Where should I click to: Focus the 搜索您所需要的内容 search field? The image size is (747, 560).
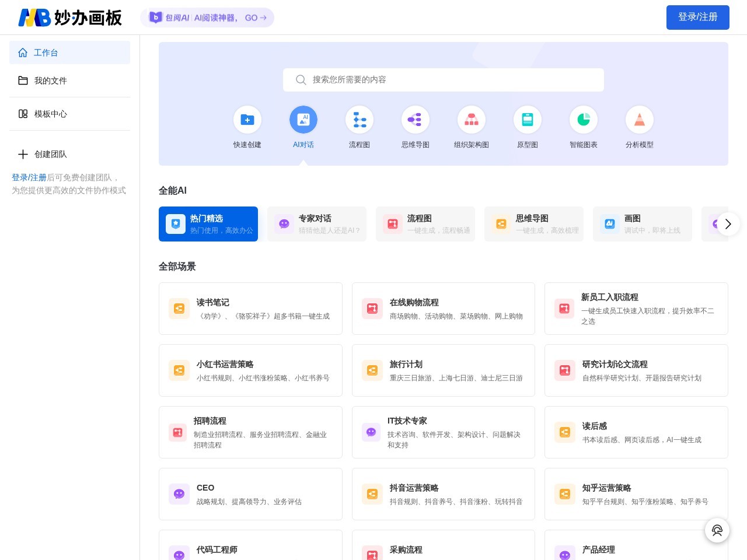click(444, 80)
